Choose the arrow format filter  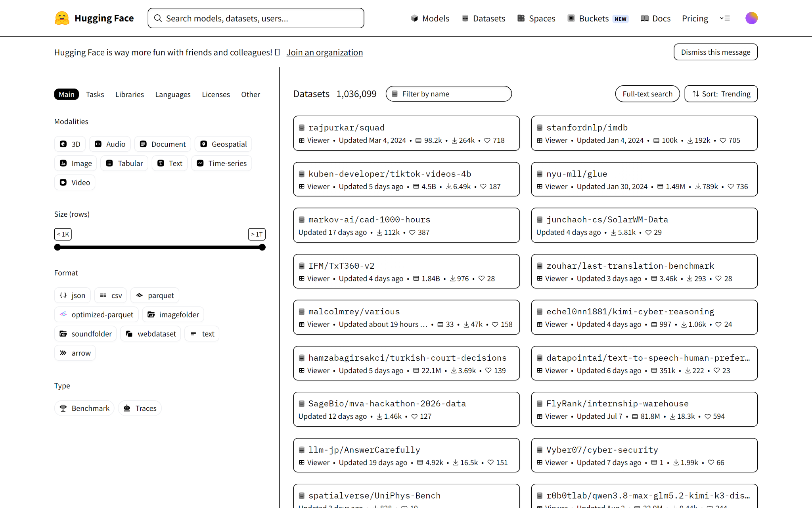click(x=75, y=353)
